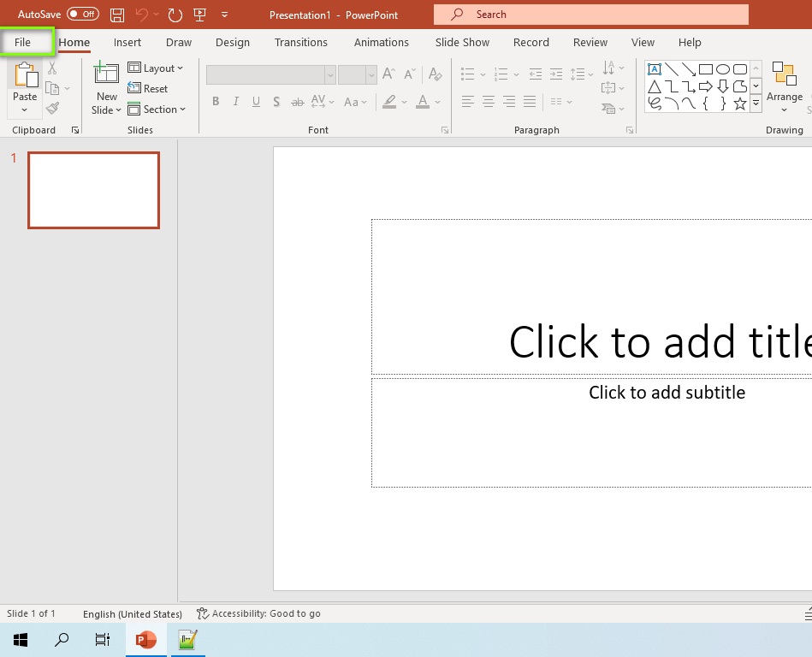Open the font name dropdown arrow
Image resolution: width=812 pixels, height=657 pixels.
pos(330,75)
